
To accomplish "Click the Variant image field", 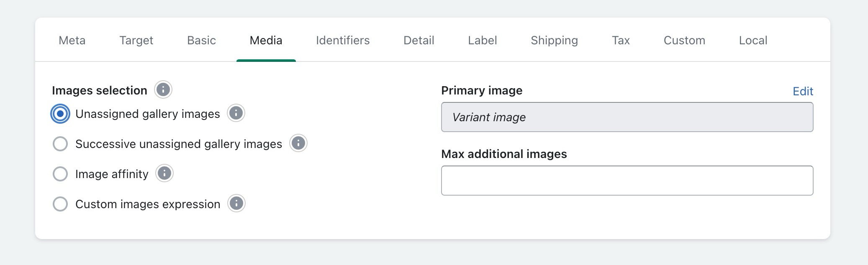I will pyautogui.click(x=626, y=117).
